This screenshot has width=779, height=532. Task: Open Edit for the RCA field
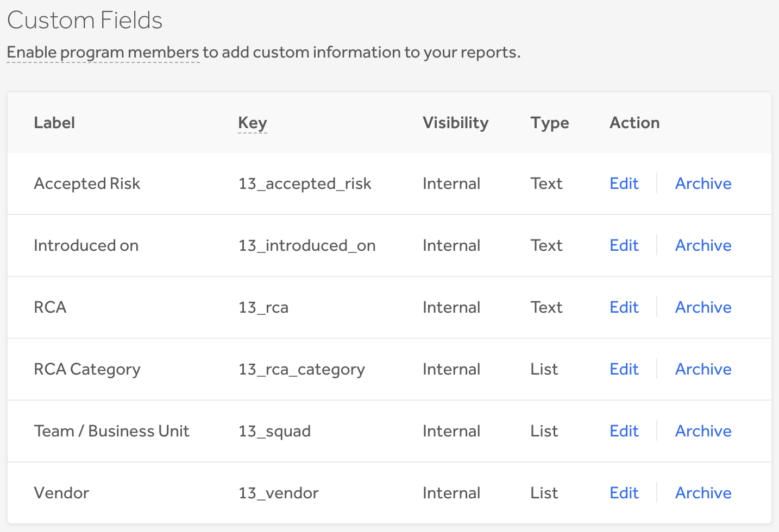tap(624, 307)
